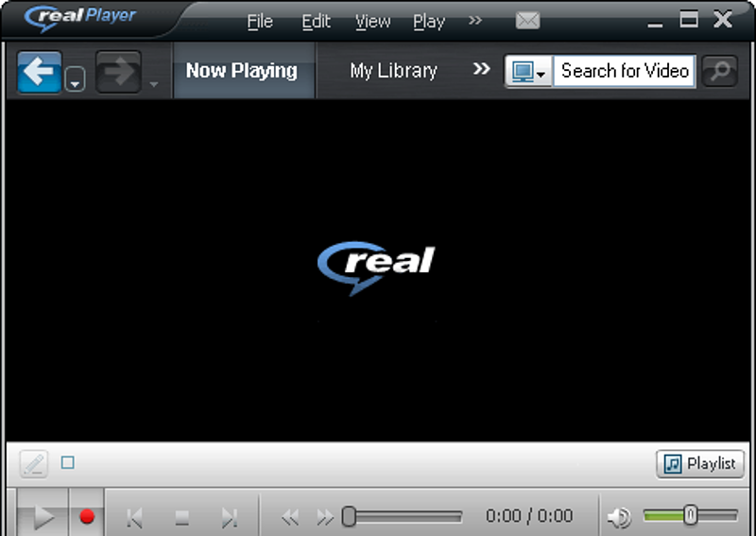Click the red Record button
This screenshot has height=536, width=756.
[87, 516]
